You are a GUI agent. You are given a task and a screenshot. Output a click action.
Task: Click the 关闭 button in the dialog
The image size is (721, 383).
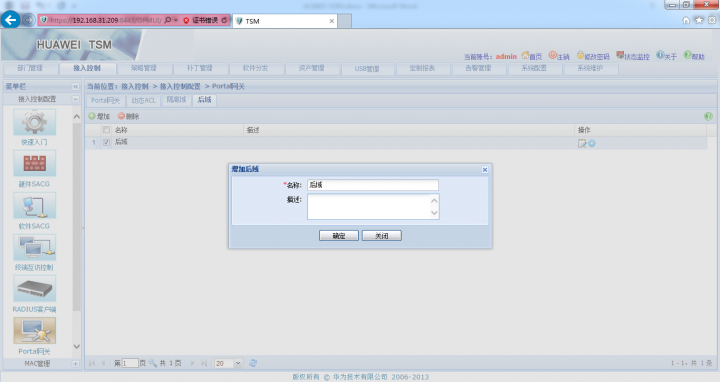click(382, 236)
